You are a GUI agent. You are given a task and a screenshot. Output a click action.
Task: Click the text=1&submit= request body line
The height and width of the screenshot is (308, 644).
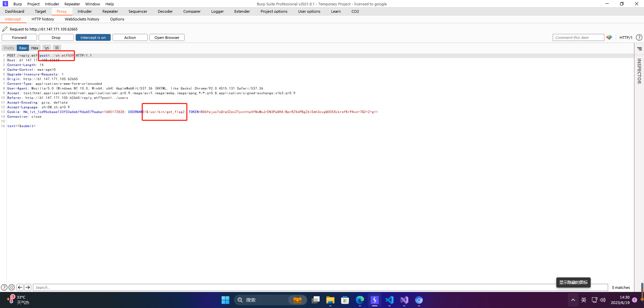click(21, 126)
